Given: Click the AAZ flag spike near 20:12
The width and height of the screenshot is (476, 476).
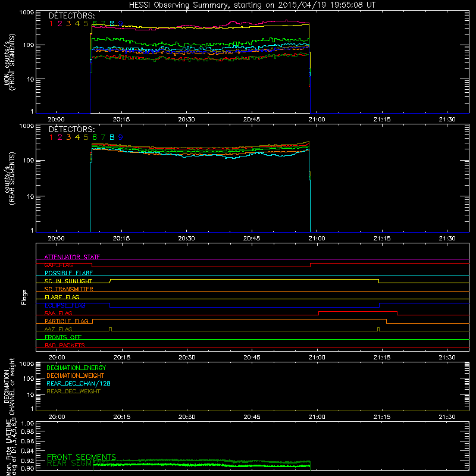Looking at the screenshot, I should click(110, 329).
